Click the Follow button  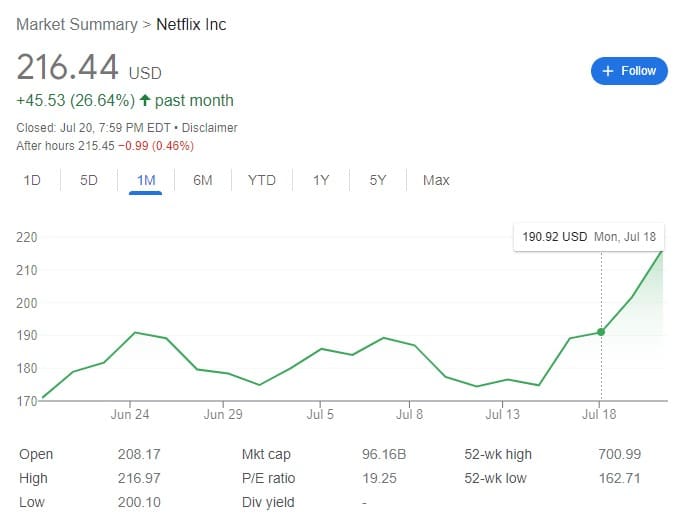(629, 71)
